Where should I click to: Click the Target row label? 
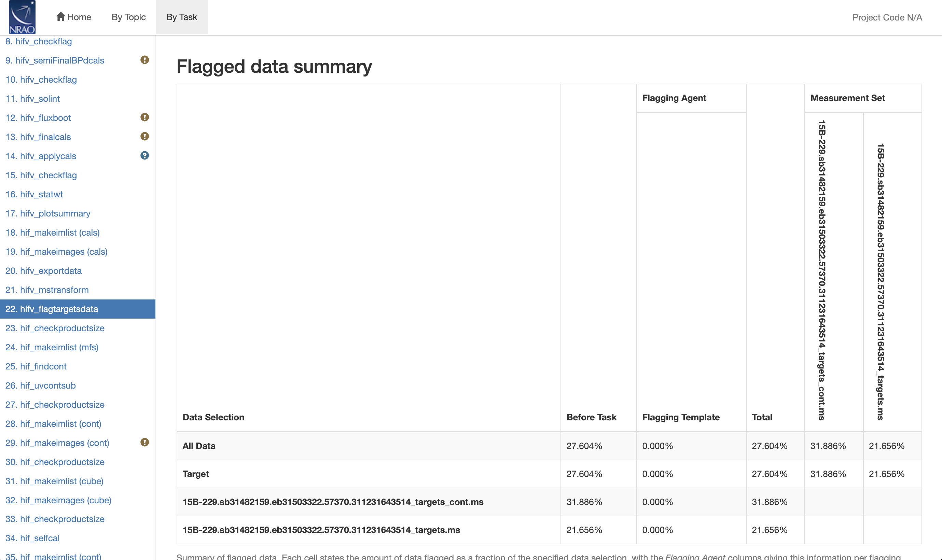(195, 474)
